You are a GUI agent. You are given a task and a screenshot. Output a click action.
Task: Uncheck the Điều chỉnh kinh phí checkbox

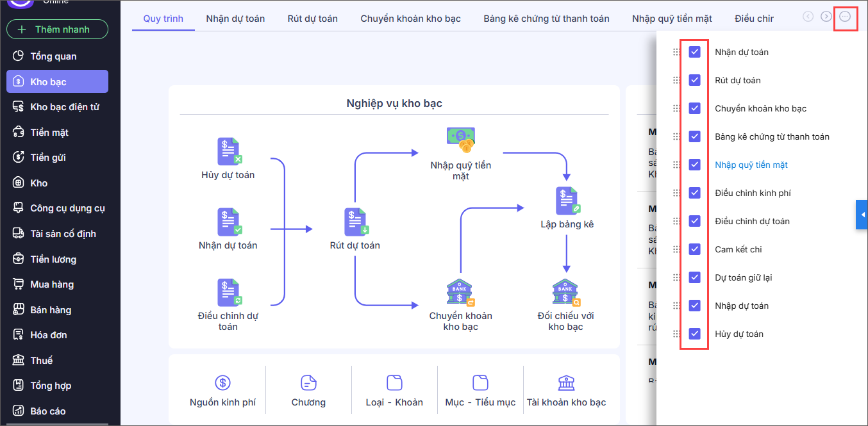[x=694, y=193]
